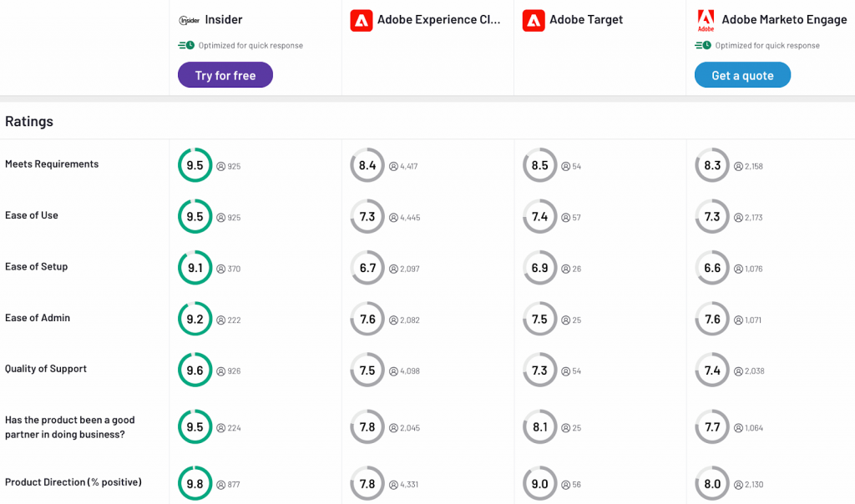The height and width of the screenshot is (504, 855).
Task: Click reviewer icon beside Insider's 925 Meets Requirements
Action: (221, 167)
